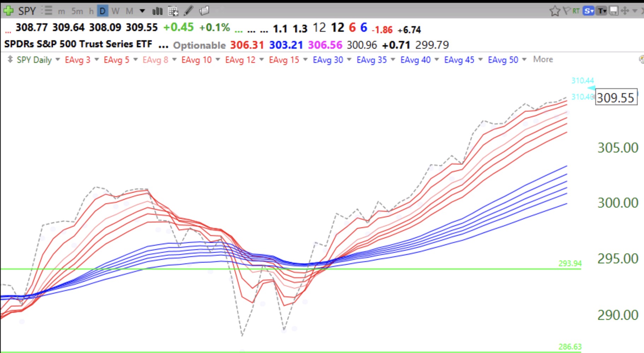Toggle the RT real-time indicator

coord(576,11)
